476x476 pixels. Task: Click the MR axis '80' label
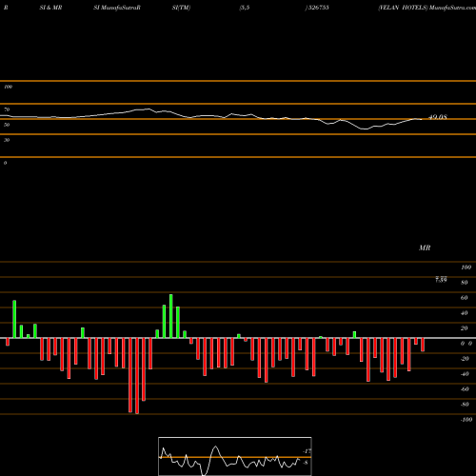(465, 283)
